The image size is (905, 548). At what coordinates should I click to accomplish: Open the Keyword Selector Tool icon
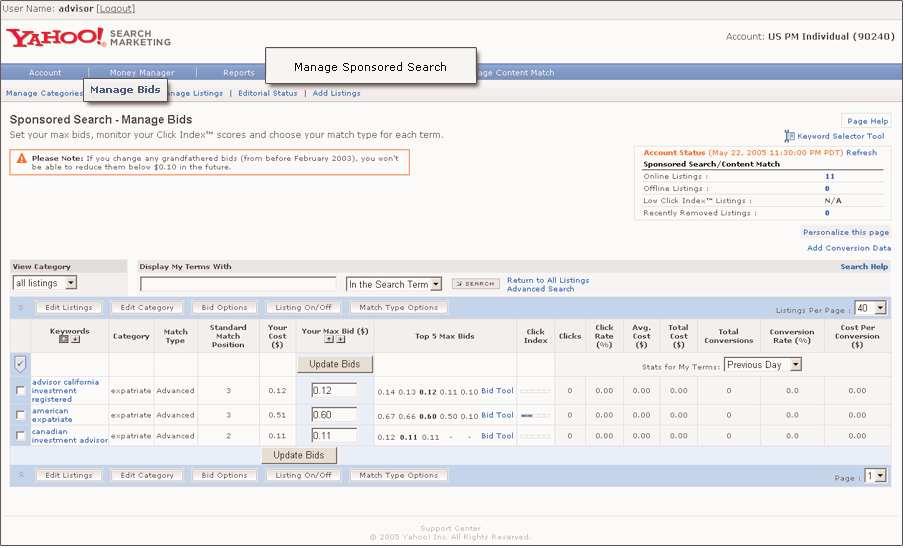coord(790,136)
